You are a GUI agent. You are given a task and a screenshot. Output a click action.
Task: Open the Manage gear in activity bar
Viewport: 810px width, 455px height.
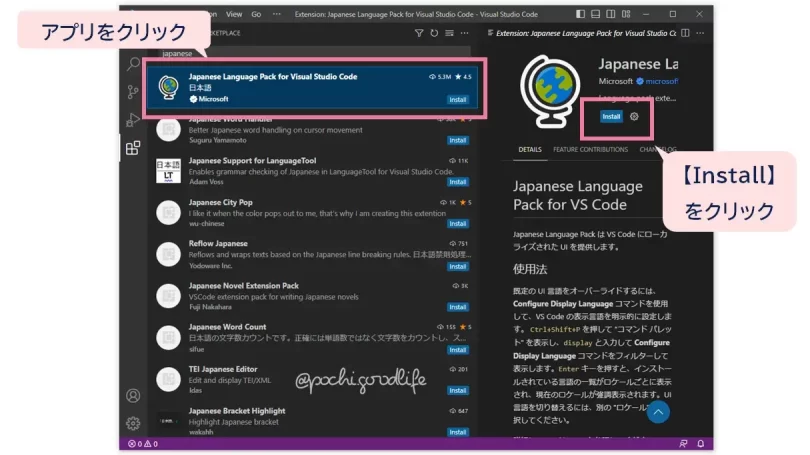(x=133, y=423)
